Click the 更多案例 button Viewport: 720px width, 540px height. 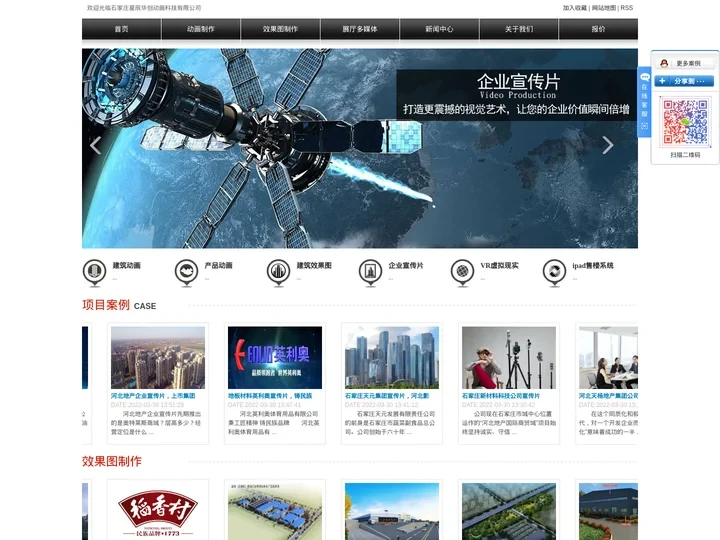pos(684,63)
